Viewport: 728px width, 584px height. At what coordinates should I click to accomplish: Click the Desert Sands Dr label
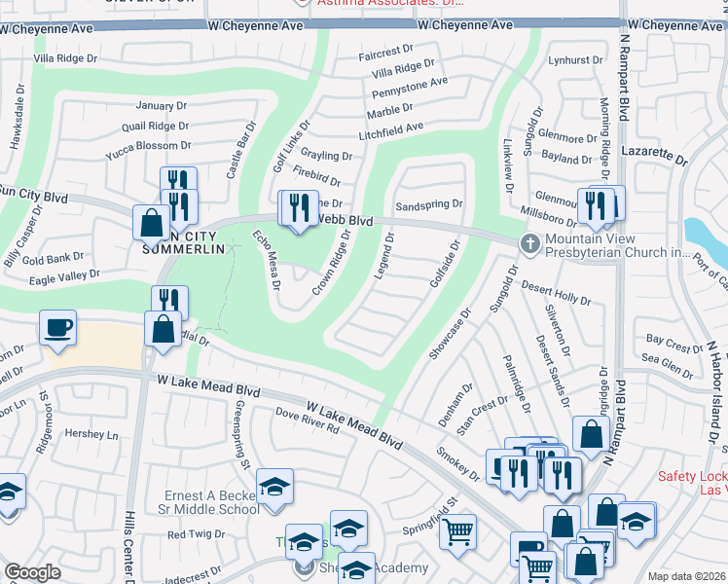coord(553,372)
